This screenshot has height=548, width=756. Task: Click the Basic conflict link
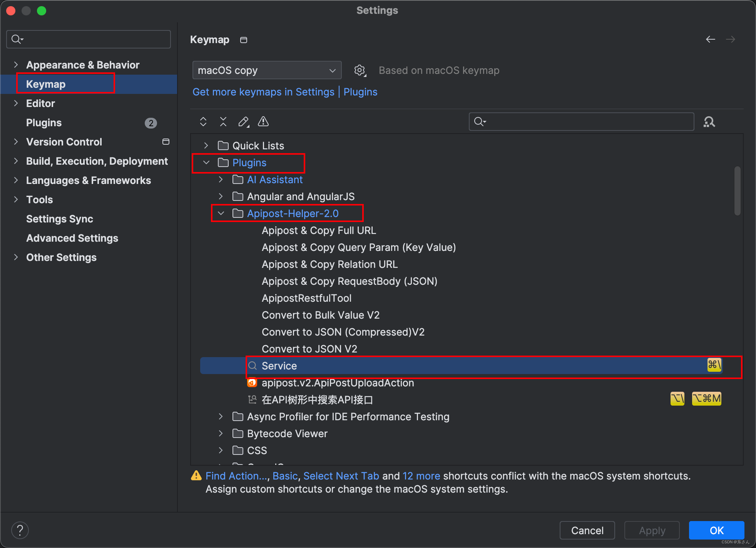[285, 476]
